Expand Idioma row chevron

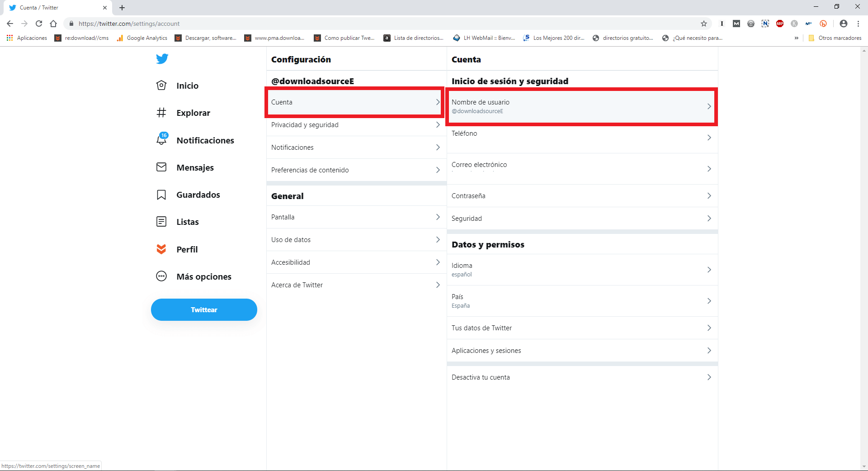click(x=709, y=270)
